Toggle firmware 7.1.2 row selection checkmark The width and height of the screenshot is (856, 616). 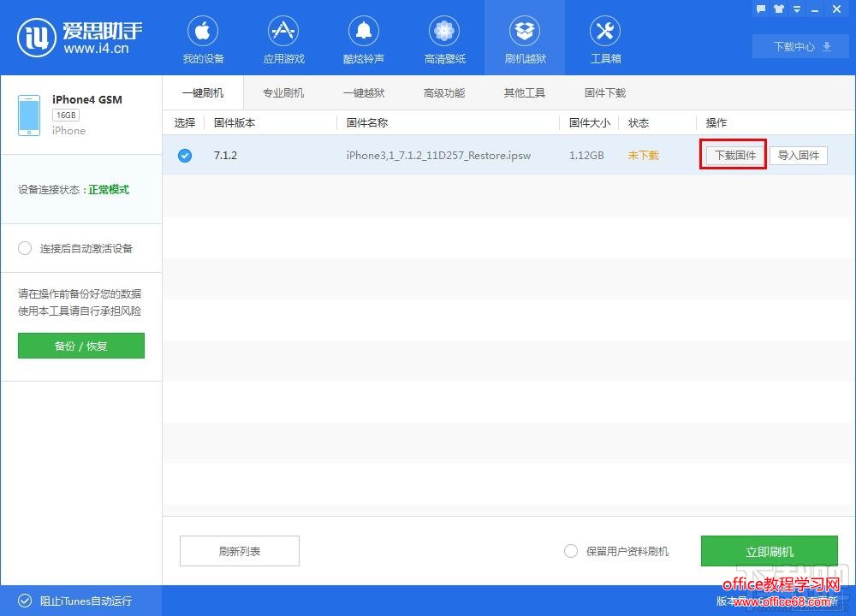185,156
